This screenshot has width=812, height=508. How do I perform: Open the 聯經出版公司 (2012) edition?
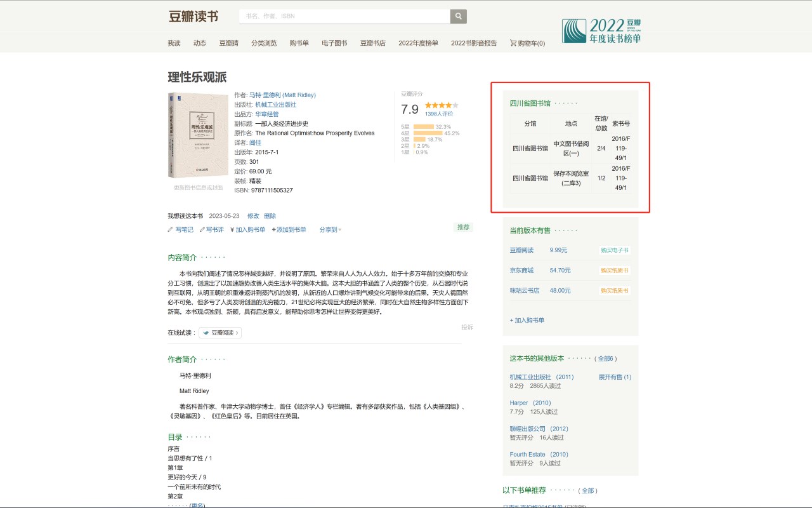click(x=539, y=429)
